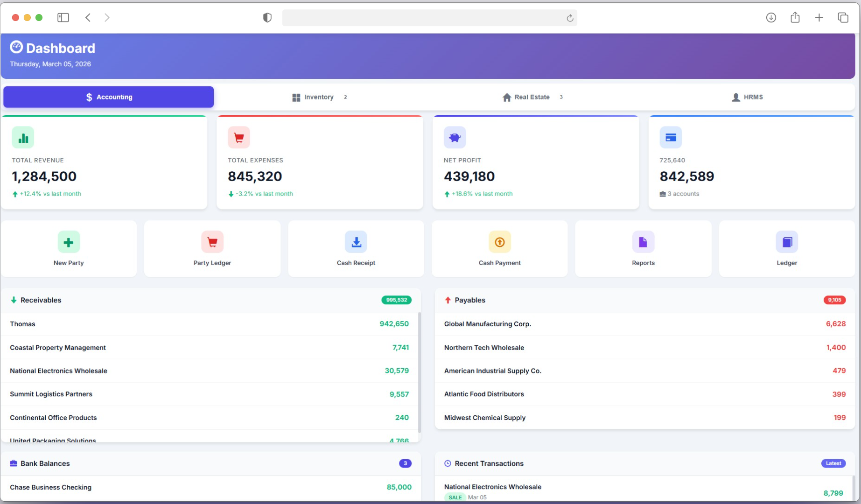Click the shopping cart icon on Total Expenses

[x=238, y=137]
